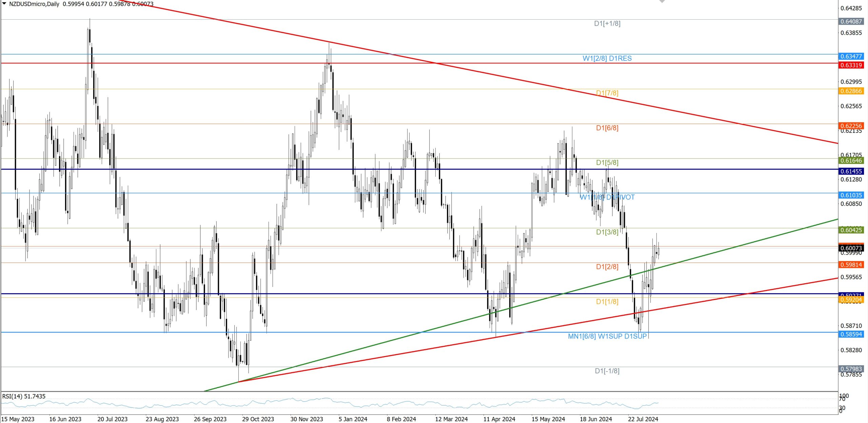Open the NZDUSDmicro chart dropdown arrow
The image size is (868, 423).
4,4
